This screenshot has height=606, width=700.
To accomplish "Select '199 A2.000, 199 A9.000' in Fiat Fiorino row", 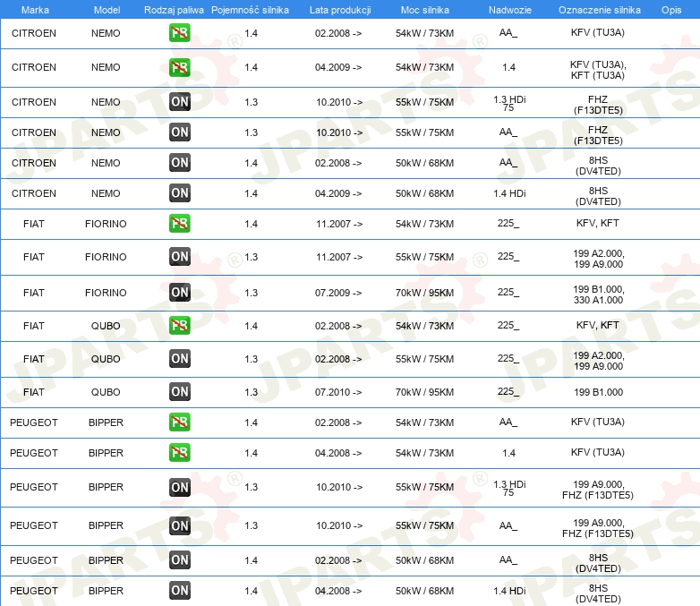I will (x=598, y=259).
